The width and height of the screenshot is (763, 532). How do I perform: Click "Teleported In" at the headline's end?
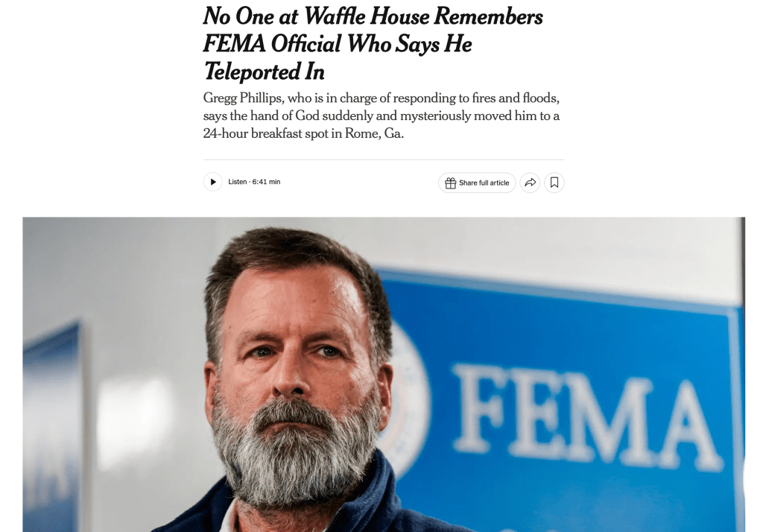(x=264, y=72)
